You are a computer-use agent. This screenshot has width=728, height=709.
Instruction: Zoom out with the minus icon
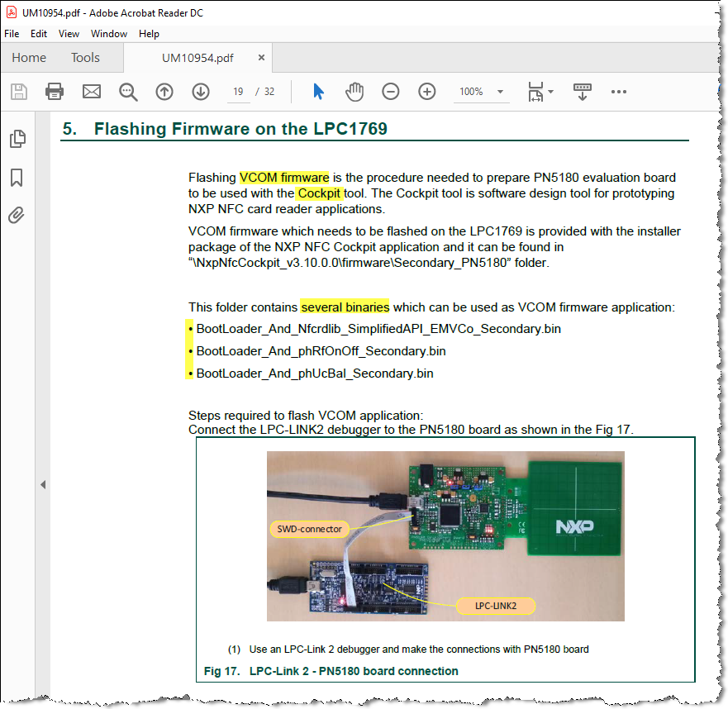[391, 92]
